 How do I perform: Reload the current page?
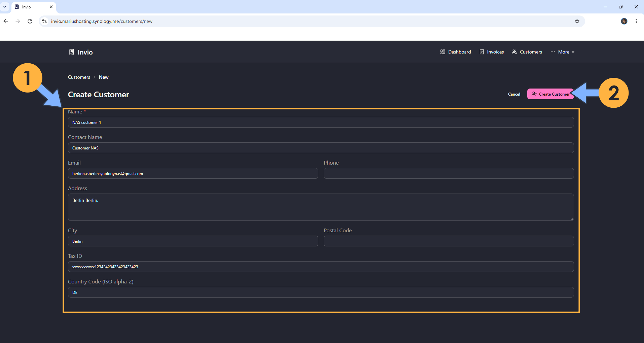click(30, 21)
